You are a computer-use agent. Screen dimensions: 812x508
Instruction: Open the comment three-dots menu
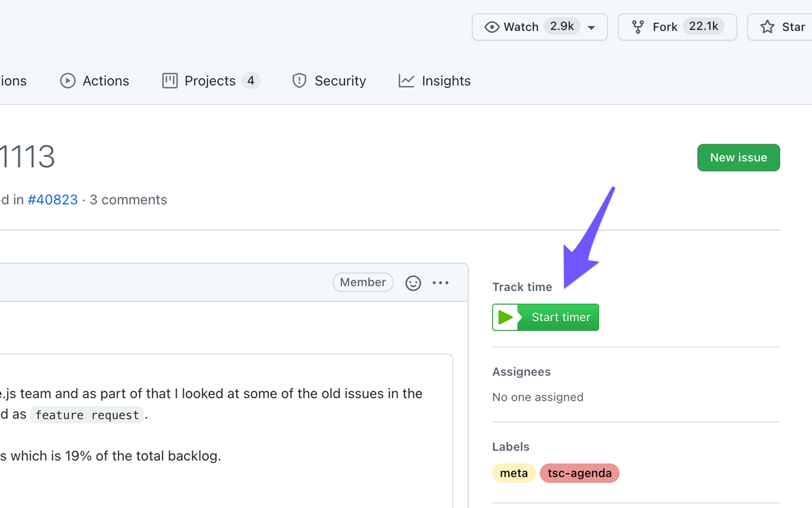click(440, 283)
